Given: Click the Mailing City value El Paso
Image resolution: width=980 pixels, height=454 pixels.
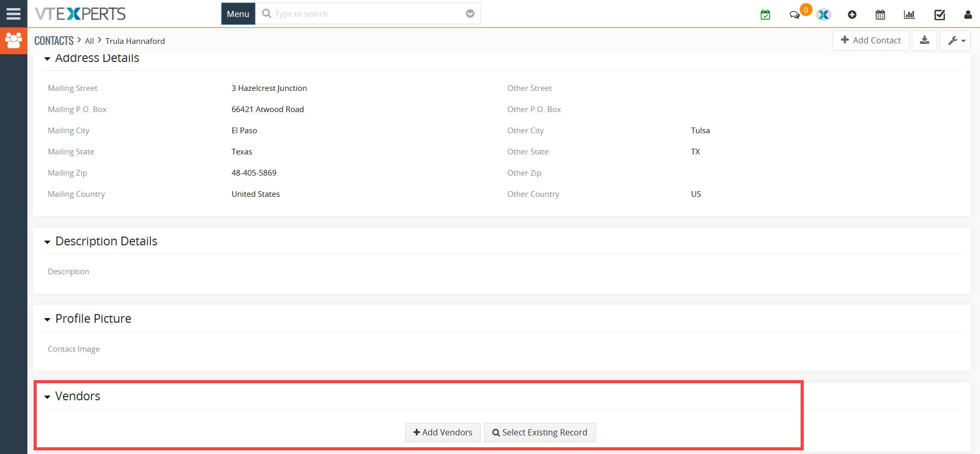Looking at the screenshot, I should pos(244,131).
